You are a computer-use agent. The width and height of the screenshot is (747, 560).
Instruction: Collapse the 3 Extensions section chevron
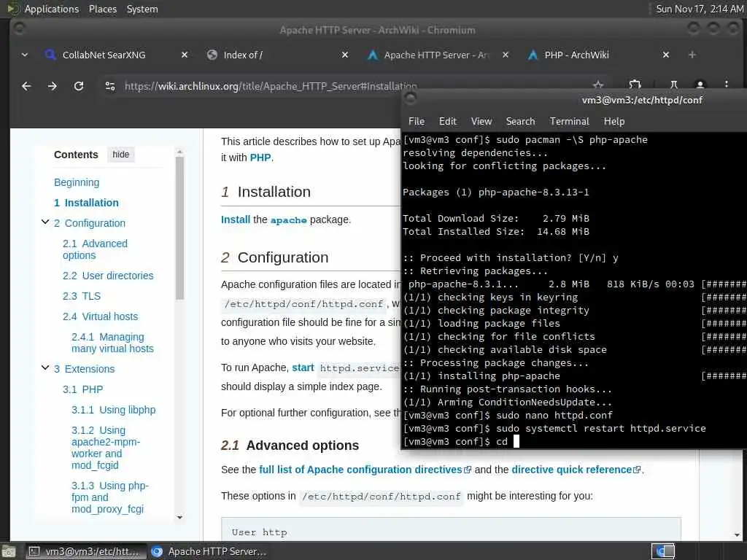pyautogui.click(x=45, y=367)
